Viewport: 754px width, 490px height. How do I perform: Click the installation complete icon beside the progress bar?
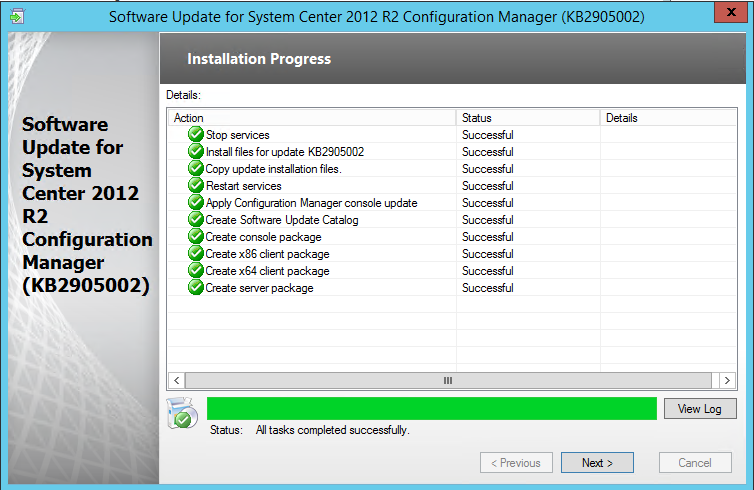click(x=182, y=413)
